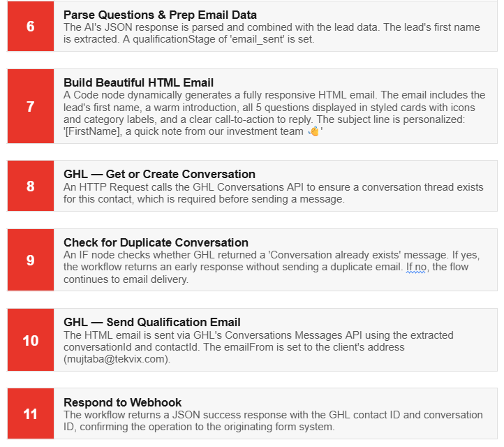Select the red number 7 box
The width and height of the screenshot is (504, 447).
point(31,106)
